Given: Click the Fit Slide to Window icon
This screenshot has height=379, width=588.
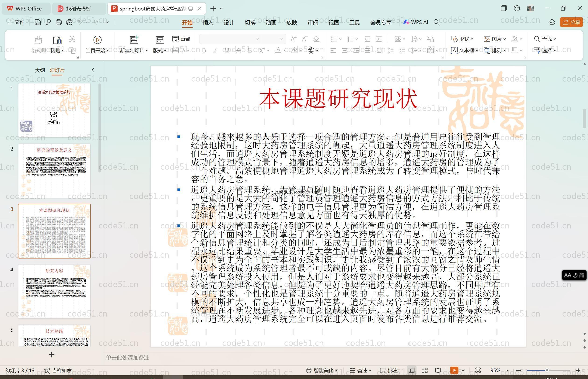Looking at the screenshot, I should point(478,370).
